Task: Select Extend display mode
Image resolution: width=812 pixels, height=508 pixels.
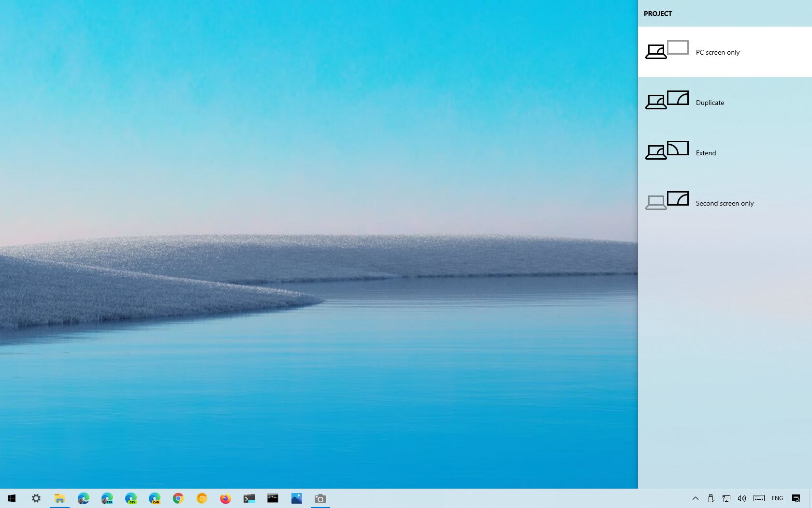Action: click(x=706, y=153)
